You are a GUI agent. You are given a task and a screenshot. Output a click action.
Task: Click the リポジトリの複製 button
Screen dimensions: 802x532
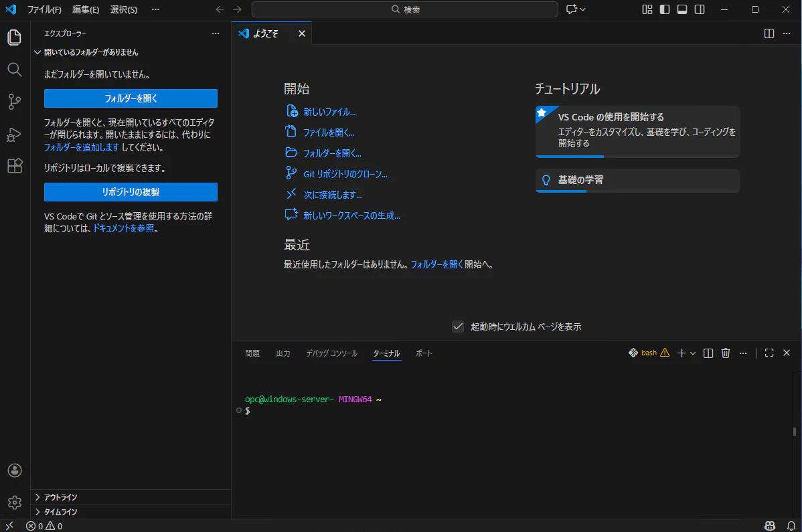[x=131, y=192]
